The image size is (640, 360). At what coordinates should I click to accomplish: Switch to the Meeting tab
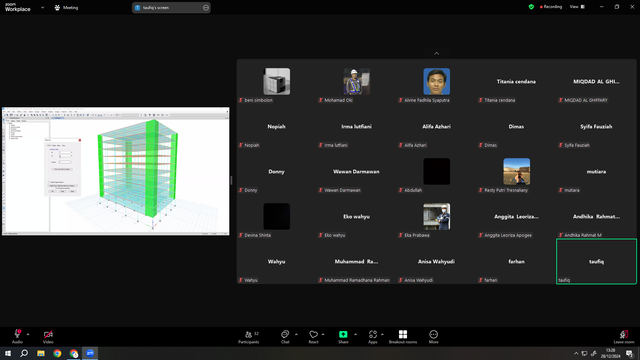click(66, 7)
